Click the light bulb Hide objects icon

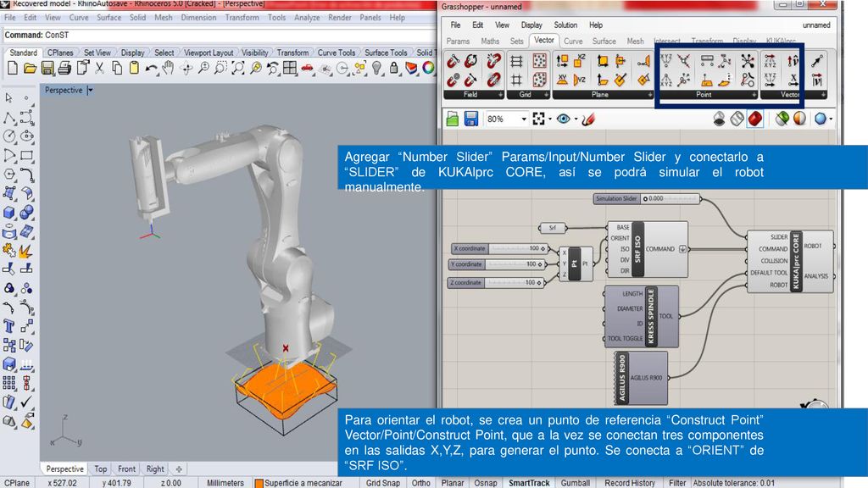tap(377, 68)
